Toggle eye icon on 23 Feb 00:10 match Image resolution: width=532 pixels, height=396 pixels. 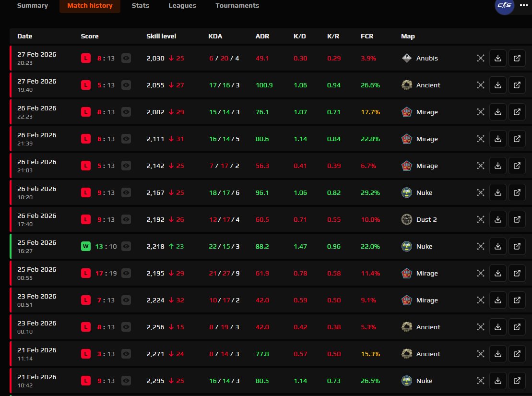pos(126,327)
